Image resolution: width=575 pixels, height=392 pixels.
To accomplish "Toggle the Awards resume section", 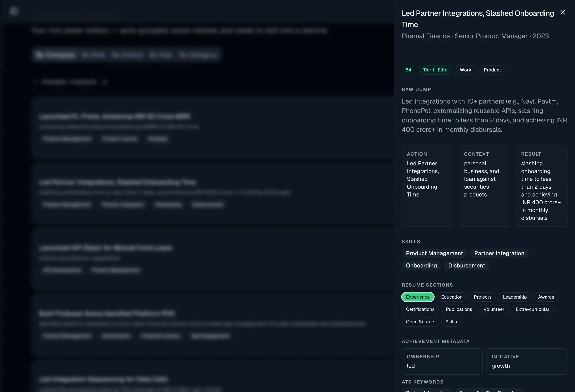I will [546, 297].
